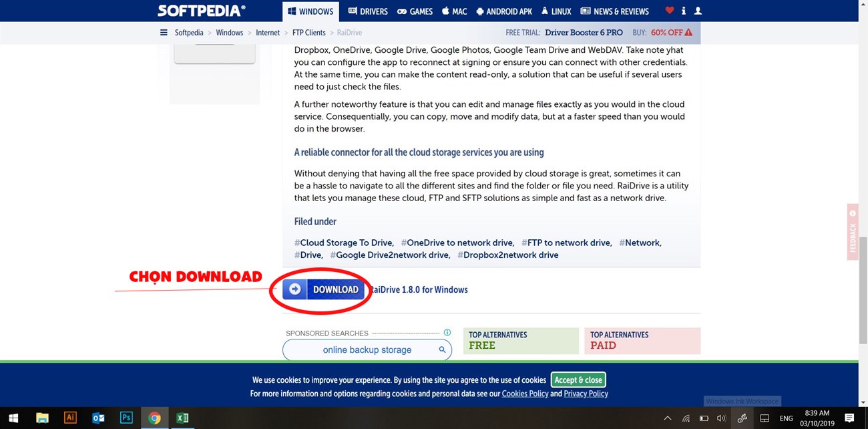Switch to the Android APK section
868x429 pixels.
(504, 11)
